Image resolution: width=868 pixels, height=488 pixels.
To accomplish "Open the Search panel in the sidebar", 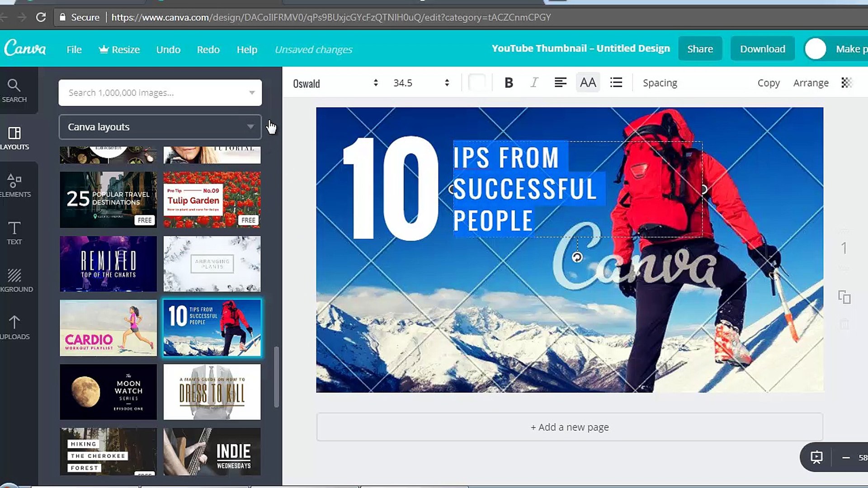I will 14,90.
